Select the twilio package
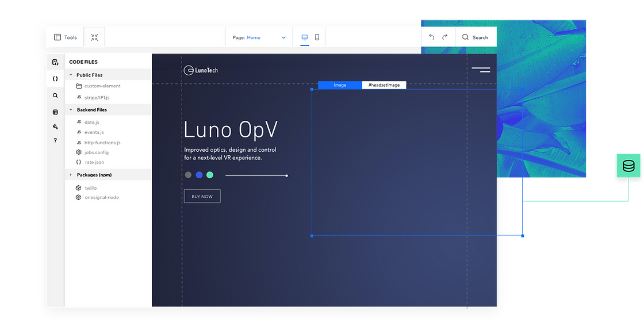644x322 pixels. (x=90, y=187)
